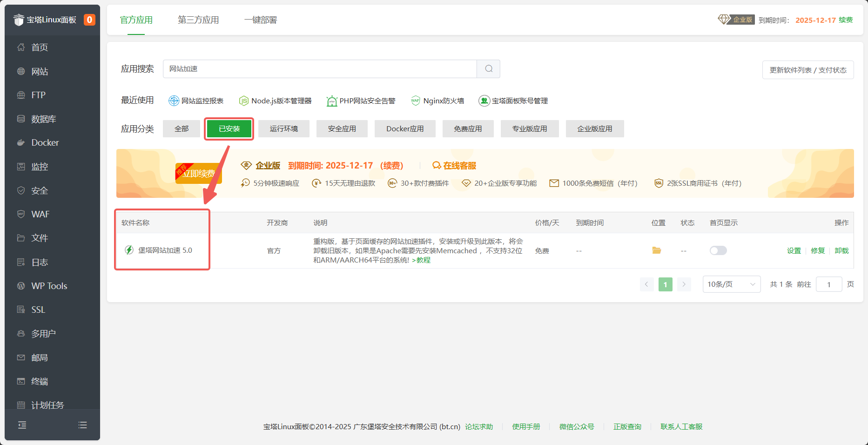868x445 pixels.
Task: Click the search magnifier icon
Action: (488, 69)
